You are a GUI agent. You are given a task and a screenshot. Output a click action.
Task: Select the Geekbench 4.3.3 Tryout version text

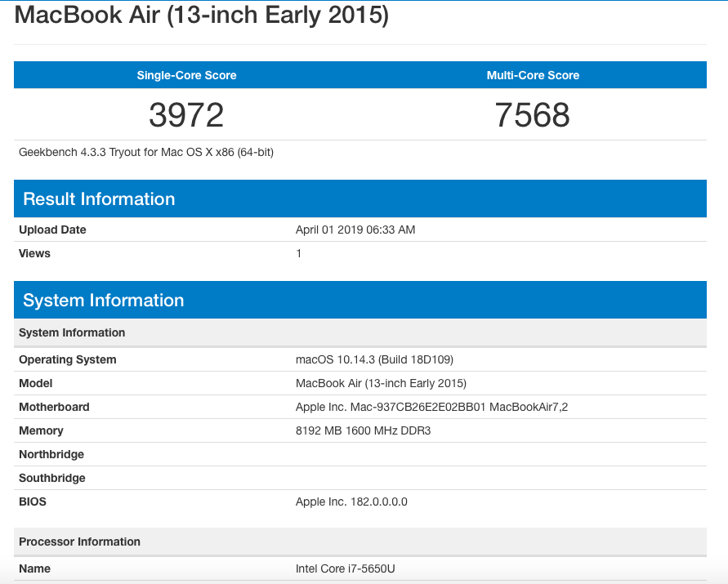coord(146,152)
